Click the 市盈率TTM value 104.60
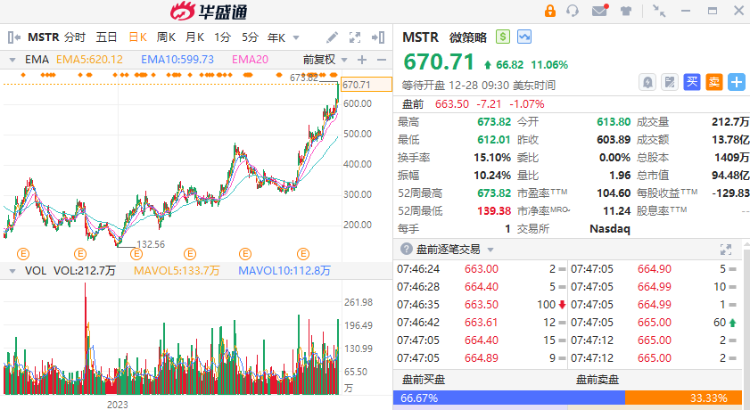This screenshot has width=750, height=410. pos(614,193)
